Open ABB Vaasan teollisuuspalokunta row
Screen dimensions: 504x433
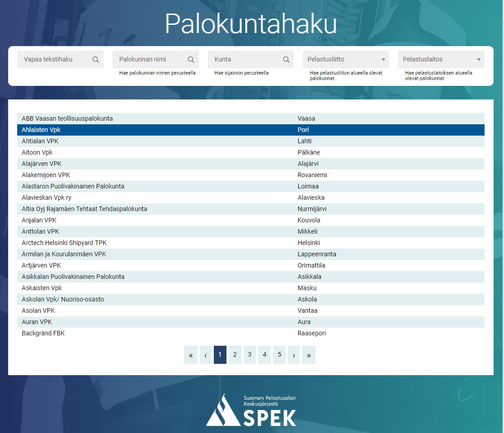(x=251, y=118)
